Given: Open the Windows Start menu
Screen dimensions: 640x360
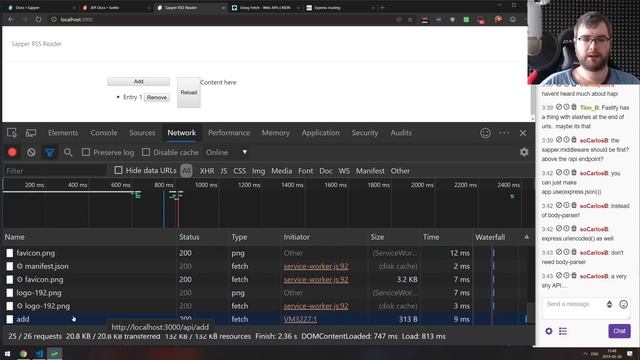Looking at the screenshot, I should click(7, 353).
